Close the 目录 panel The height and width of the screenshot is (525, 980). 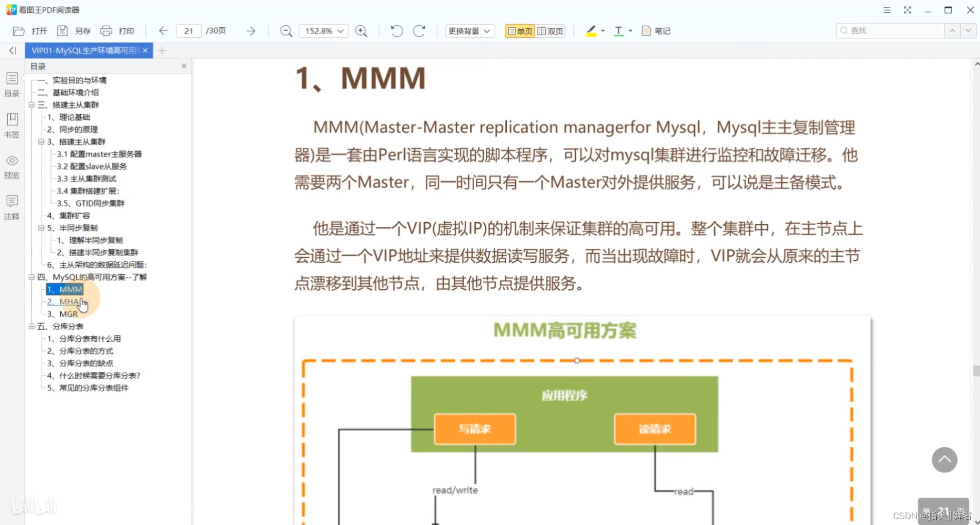click(184, 66)
